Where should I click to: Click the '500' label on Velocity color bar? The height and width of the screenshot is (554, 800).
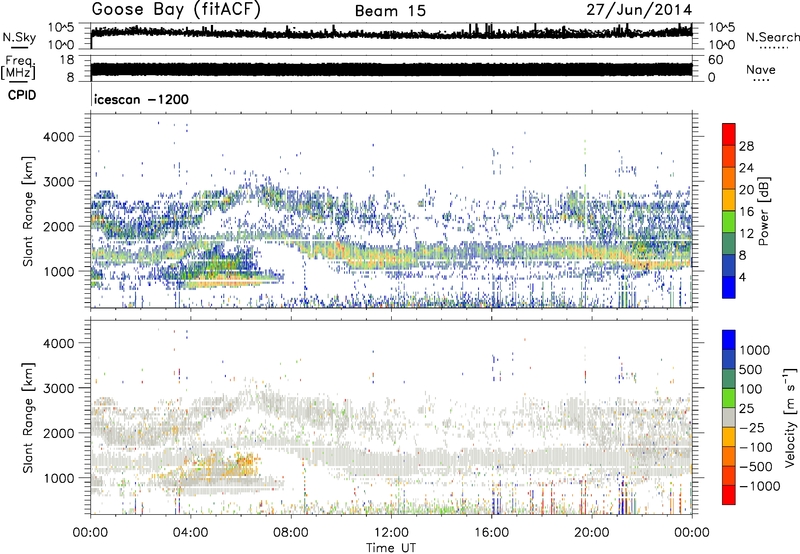[x=751, y=369]
